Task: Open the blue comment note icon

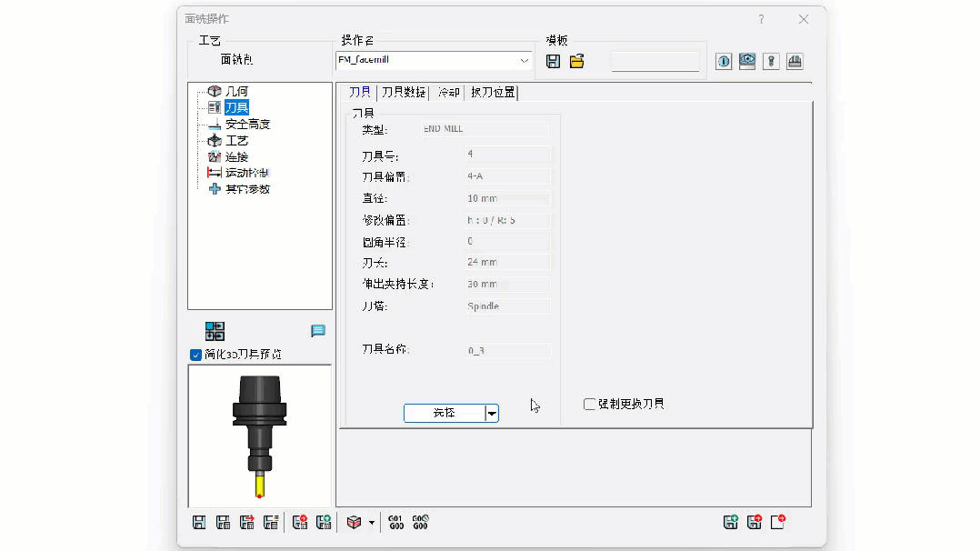Action: tap(318, 331)
